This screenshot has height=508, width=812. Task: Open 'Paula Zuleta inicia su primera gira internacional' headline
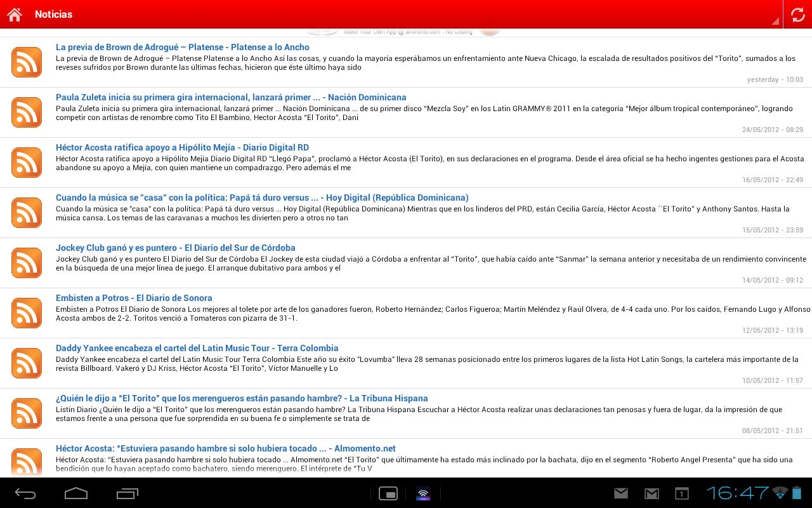231,97
